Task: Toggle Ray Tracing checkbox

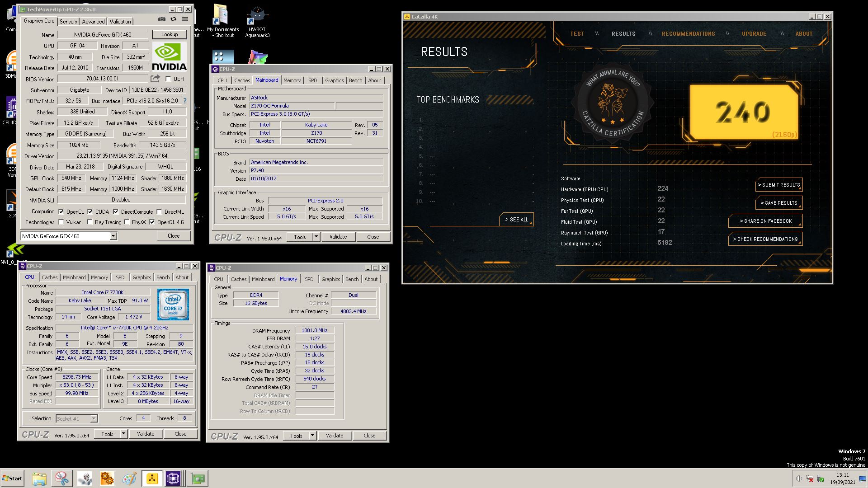Action: click(x=90, y=222)
